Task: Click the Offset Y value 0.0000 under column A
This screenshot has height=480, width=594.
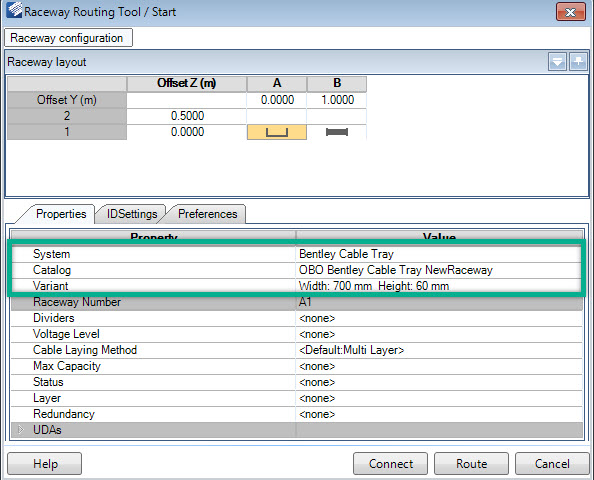Action: 277,100
